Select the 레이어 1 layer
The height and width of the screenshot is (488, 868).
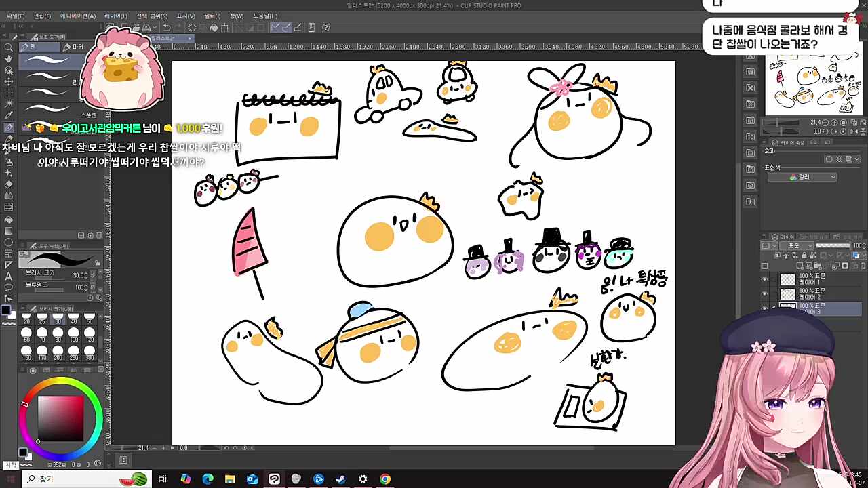point(820,279)
